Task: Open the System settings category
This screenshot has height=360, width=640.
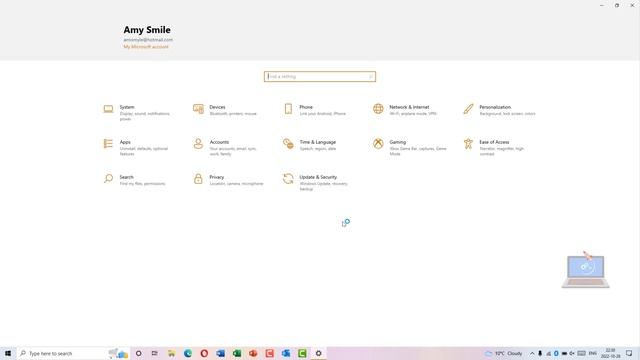Action: pyautogui.click(x=137, y=113)
